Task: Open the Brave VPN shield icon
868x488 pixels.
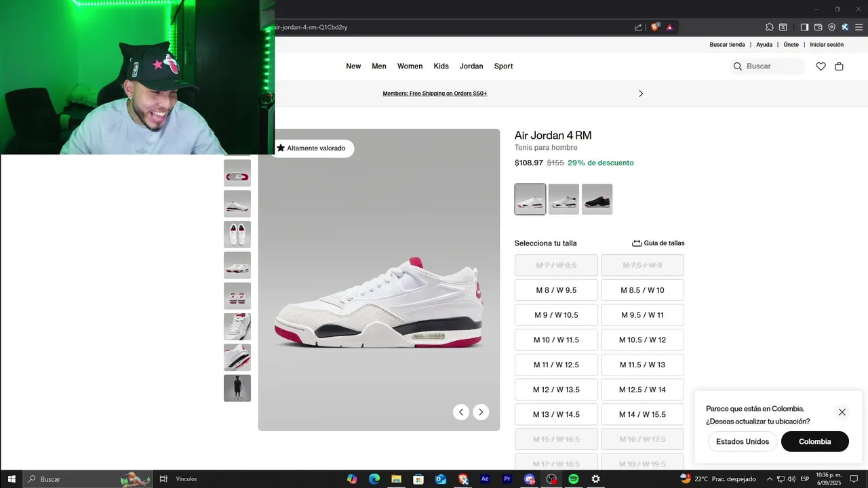Action: point(831,27)
